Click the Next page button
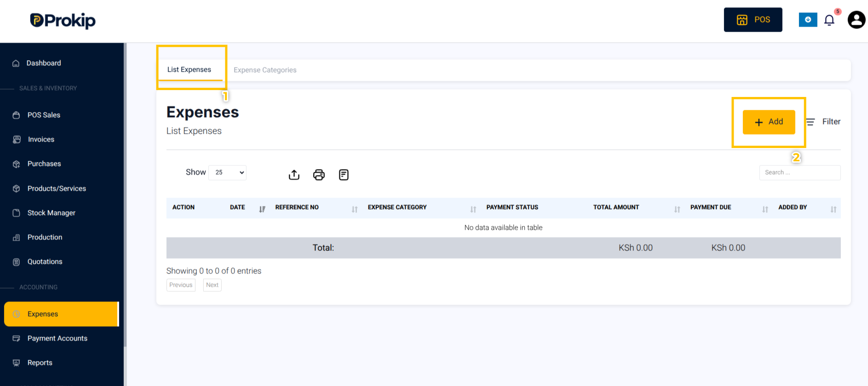 pyautogui.click(x=213, y=285)
